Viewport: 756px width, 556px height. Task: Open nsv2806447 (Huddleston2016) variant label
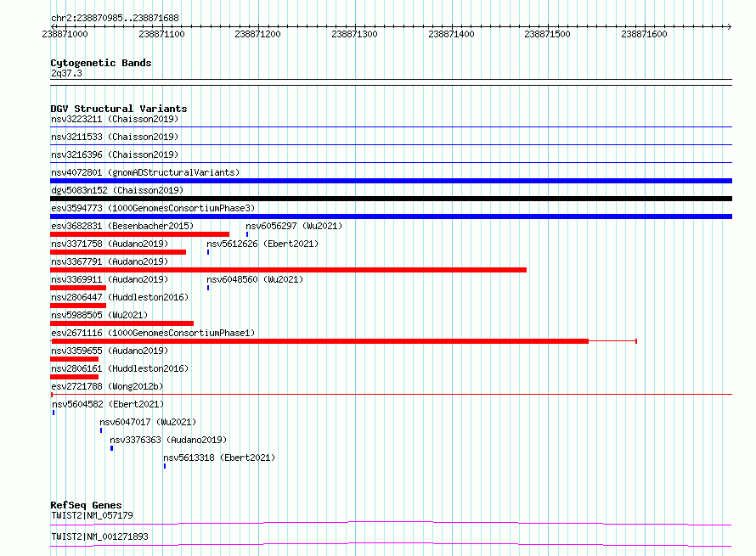(x=120, y=297)
